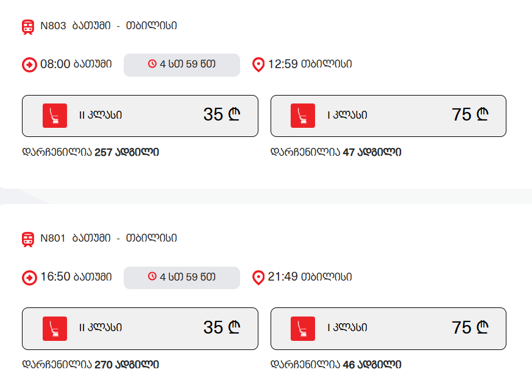
Task: Click the red train icon beside N803
Action: tap(28, 27)
